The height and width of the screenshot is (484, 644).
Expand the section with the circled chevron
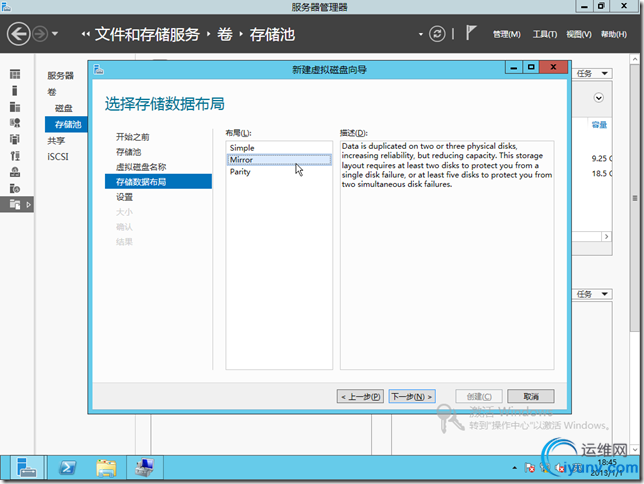[x=598, y=98]
